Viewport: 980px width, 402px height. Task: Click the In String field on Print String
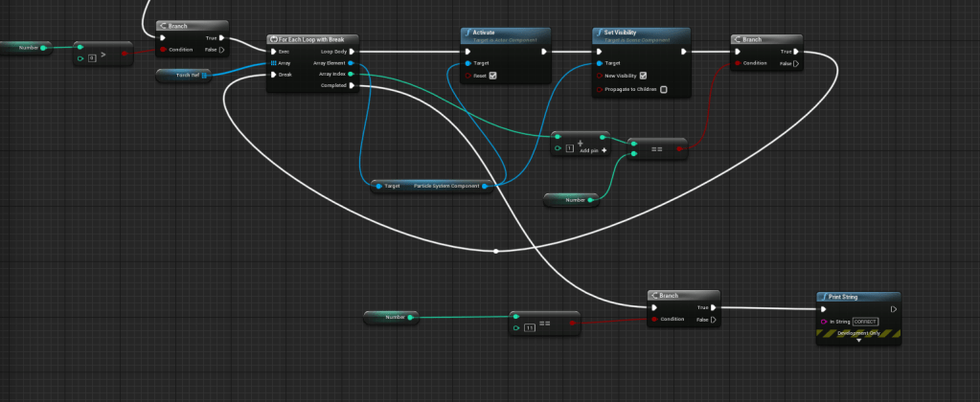pyautogui.click(x=865, y=322)
